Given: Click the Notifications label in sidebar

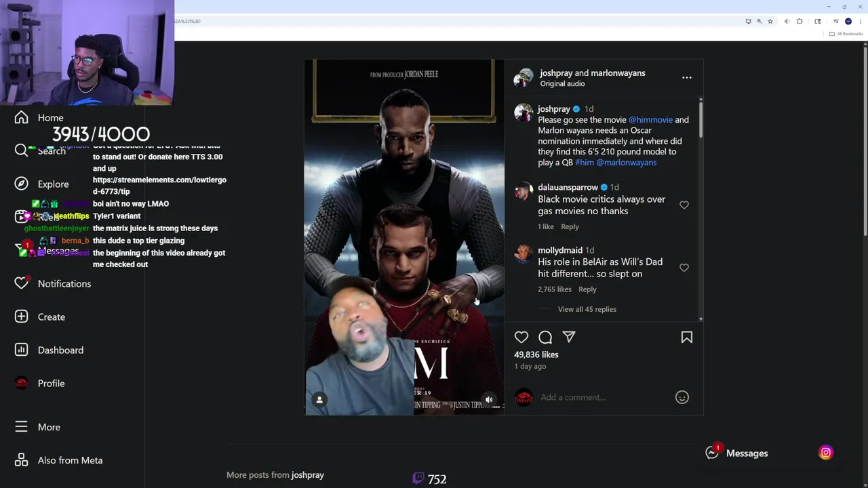Looking at the screenshot, I should (64, 284).
